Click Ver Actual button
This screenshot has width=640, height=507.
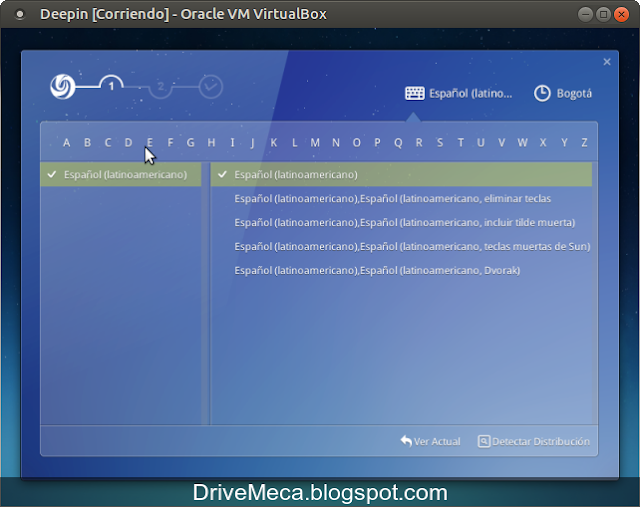430,441
